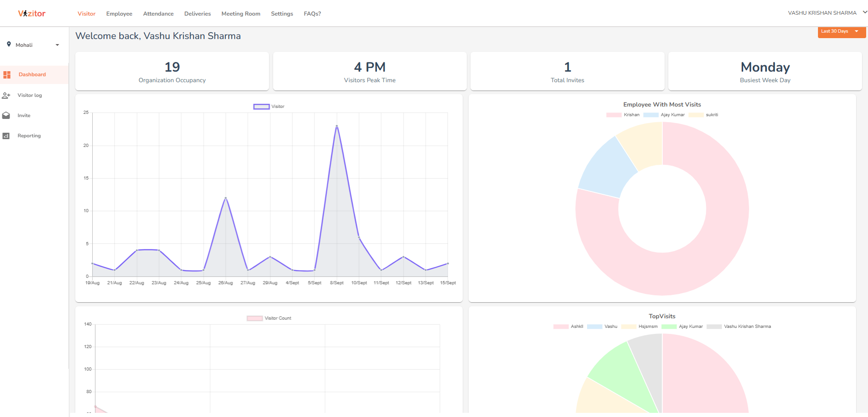Open the Vashu Krishan Sharma user menu
This screenshot has width=868, height=417.
point(827,13)
